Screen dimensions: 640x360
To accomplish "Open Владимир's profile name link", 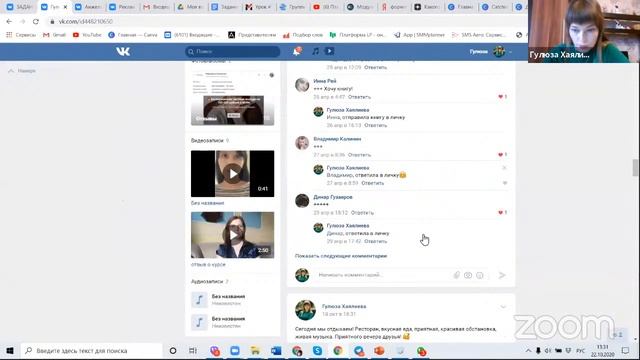I will (x=337, y=139).
